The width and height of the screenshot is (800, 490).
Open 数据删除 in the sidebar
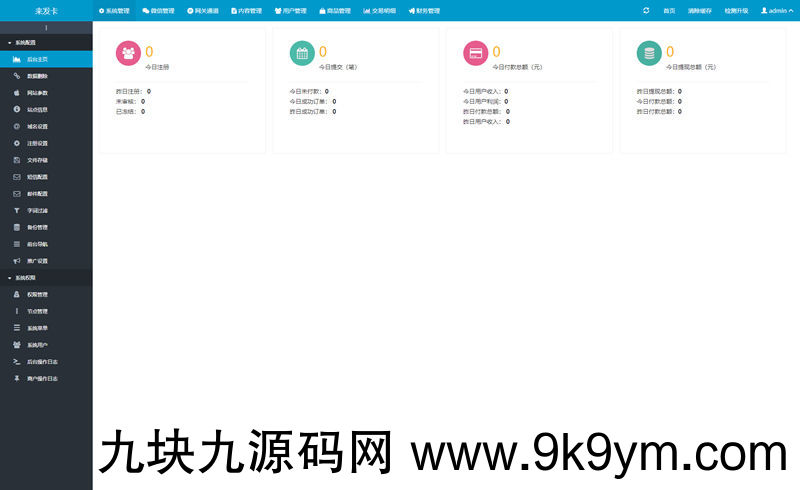click(x=36, y=76)
